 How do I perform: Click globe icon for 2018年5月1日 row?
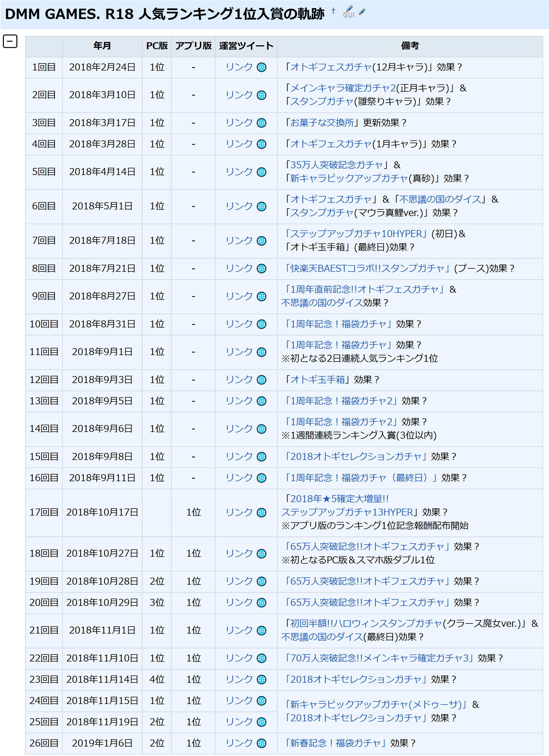coord(262,206)
